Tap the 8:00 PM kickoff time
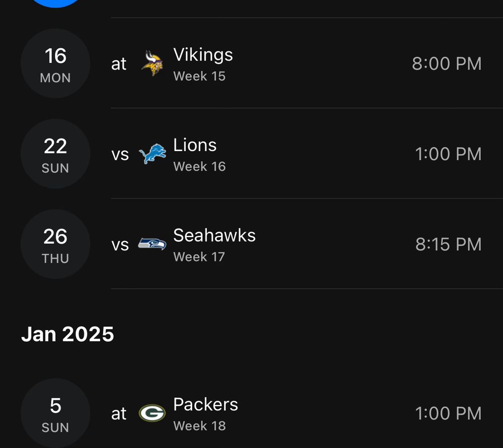The image size is (503, 448). pos(447,64)
